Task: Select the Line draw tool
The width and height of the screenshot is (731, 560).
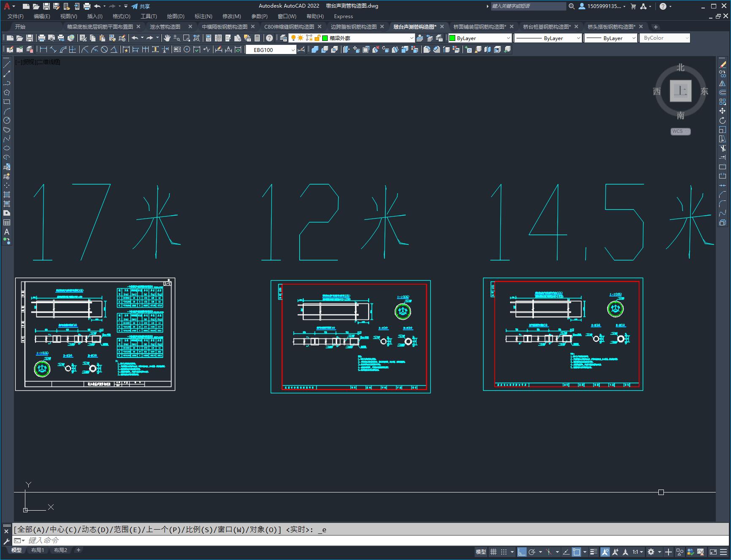Action: pos(7,65)
